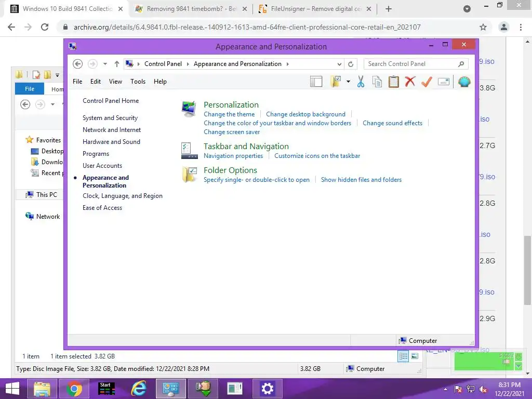The width and height of the screenshot is (532, 399).
Task: Click properties icon in Explorer quick access toolbar
Action: coord(36,75)
